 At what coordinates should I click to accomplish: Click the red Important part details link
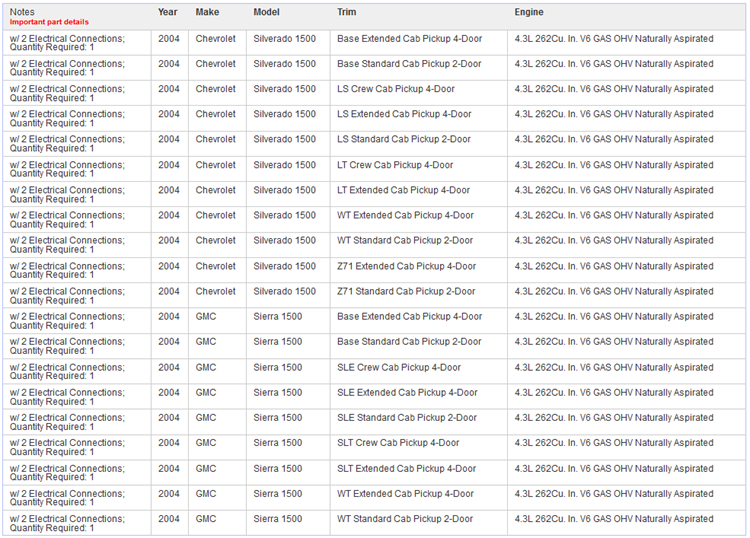(49, 21)
